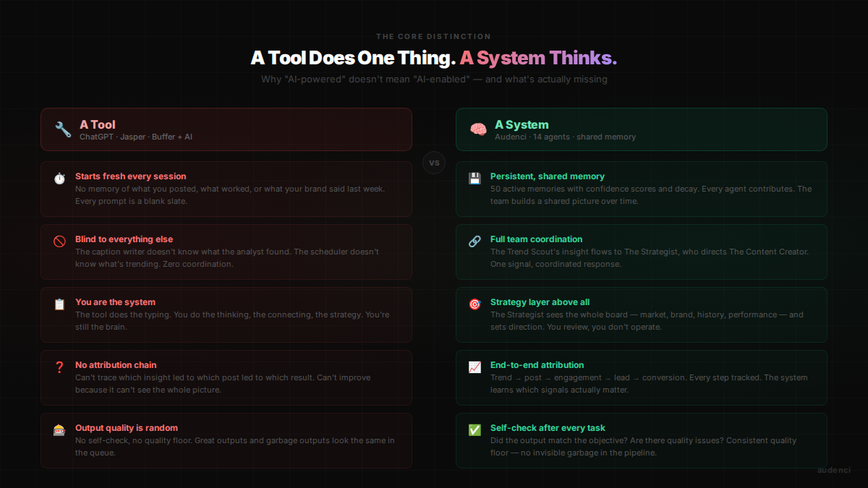
Task: Click the green checkmark self-check icon
Action: pos(475,430)
